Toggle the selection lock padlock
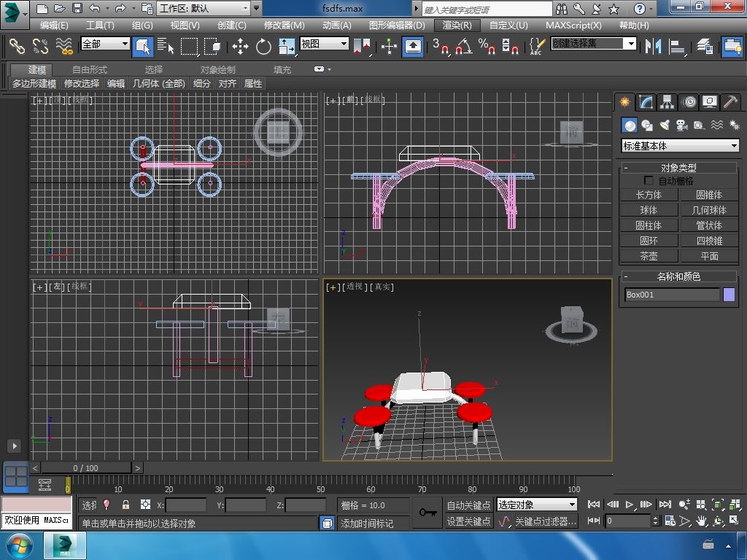The width and height of the screenshot is (747, 560). coord(125,505)
